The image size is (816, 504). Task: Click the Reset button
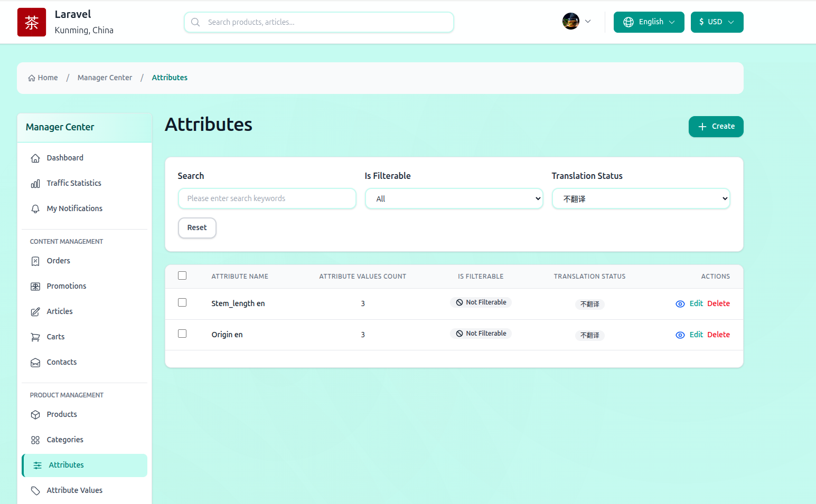pos(197,228)
